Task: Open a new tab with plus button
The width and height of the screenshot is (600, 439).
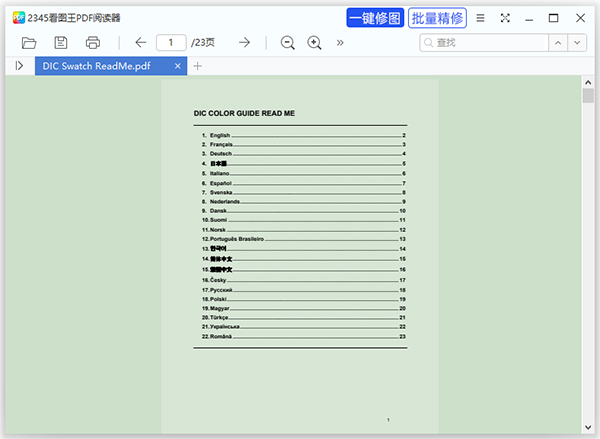Action: click(197, 66)
